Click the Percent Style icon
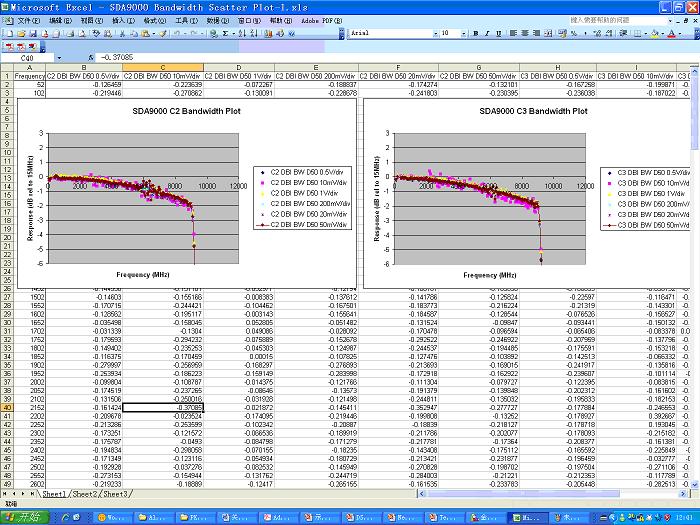This screenshot has width=700, height=525. (573, 33)
